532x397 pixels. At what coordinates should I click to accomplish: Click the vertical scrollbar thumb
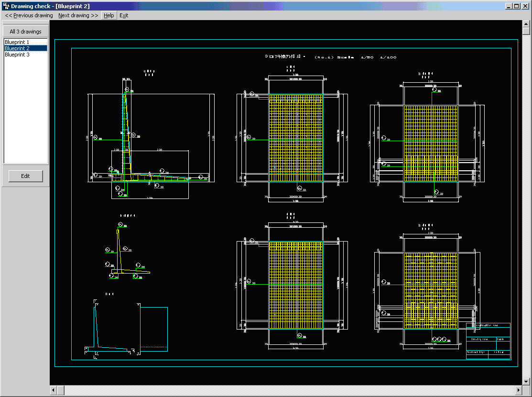coord(526,32)
